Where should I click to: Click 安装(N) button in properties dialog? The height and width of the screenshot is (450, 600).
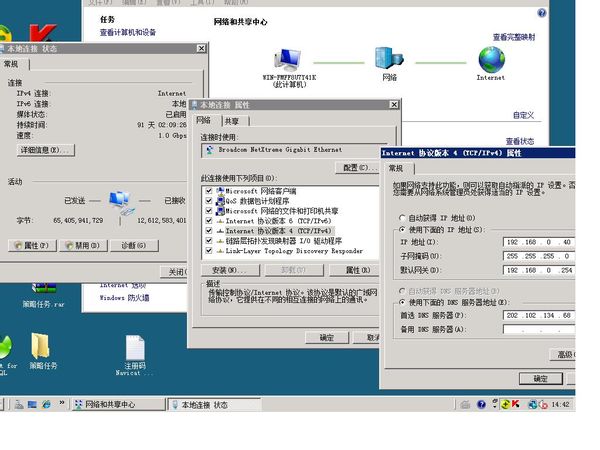point(230,270)
